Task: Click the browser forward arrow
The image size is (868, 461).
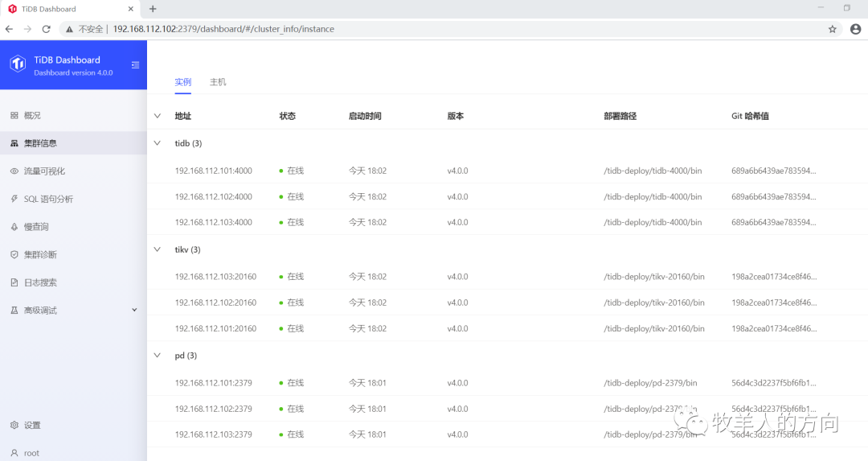Action: click(x=27, y=29)
